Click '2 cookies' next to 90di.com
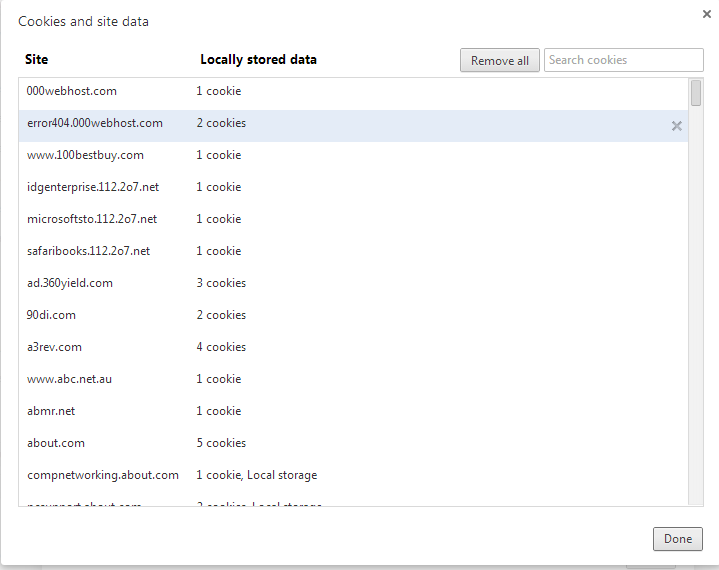This screenshot has width=719, height=570. coord(221,315)
